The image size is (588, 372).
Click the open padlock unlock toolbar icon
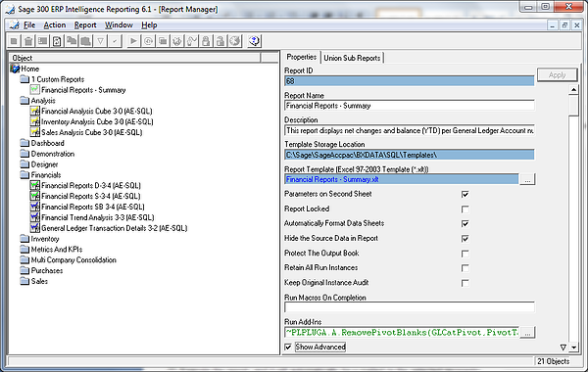[220, 41]
